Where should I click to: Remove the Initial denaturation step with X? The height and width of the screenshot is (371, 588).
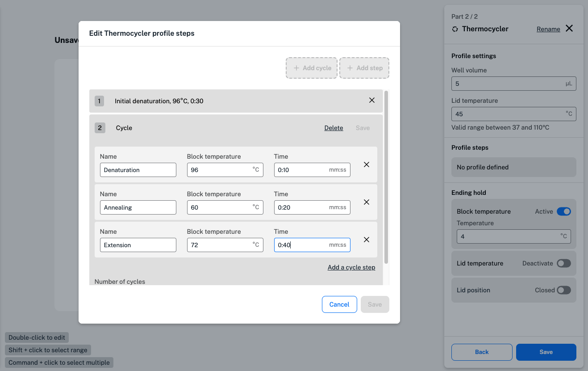(371, 101)
